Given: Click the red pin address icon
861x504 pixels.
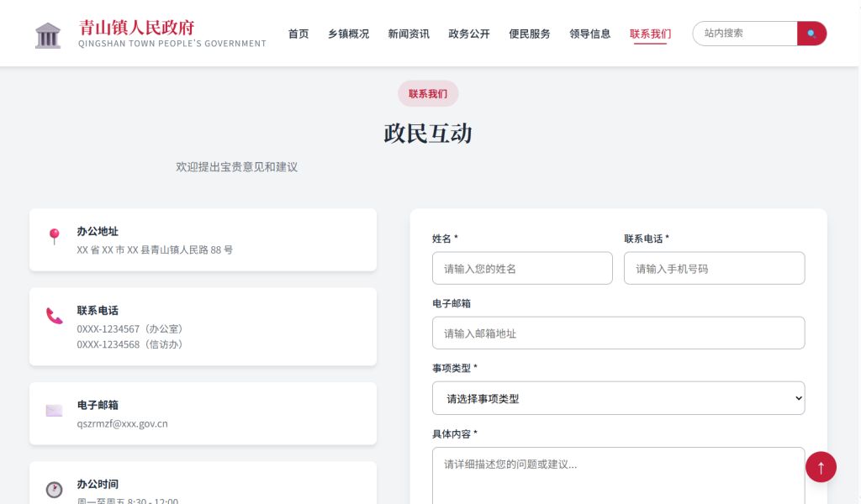Looking at the screenshot, I should [x=55, y=236].
